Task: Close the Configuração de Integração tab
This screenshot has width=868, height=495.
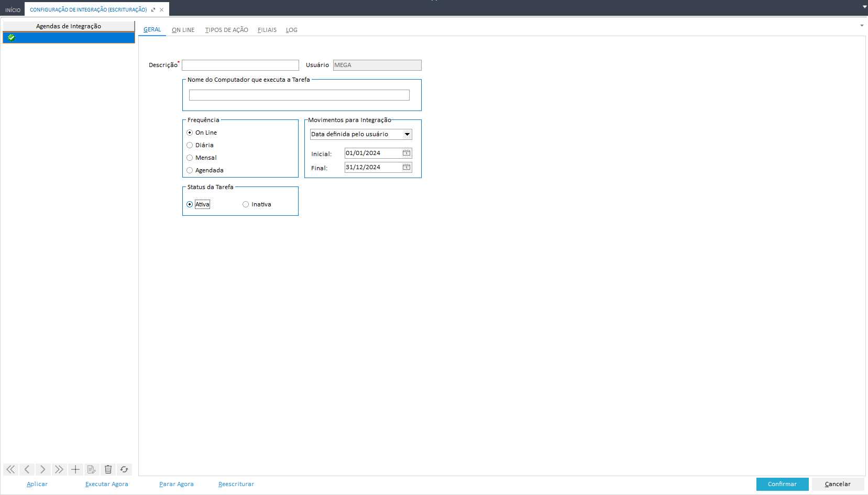Action: coord(162,9)
